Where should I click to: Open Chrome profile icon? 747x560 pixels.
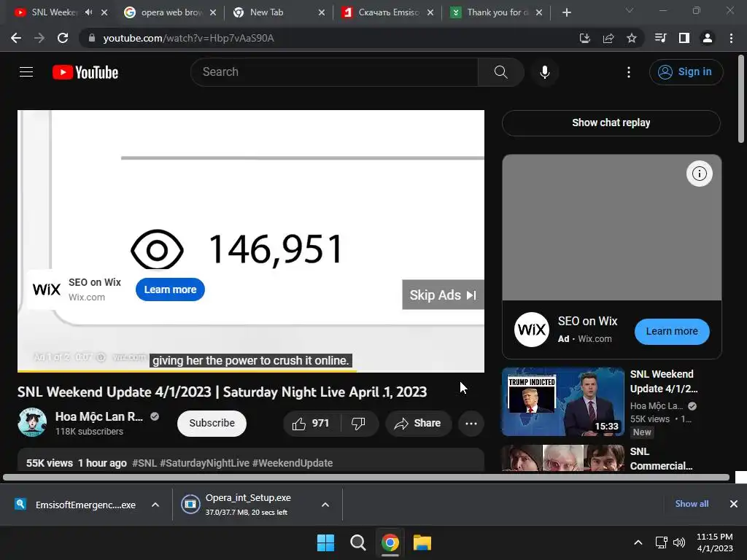click(708, 38)
